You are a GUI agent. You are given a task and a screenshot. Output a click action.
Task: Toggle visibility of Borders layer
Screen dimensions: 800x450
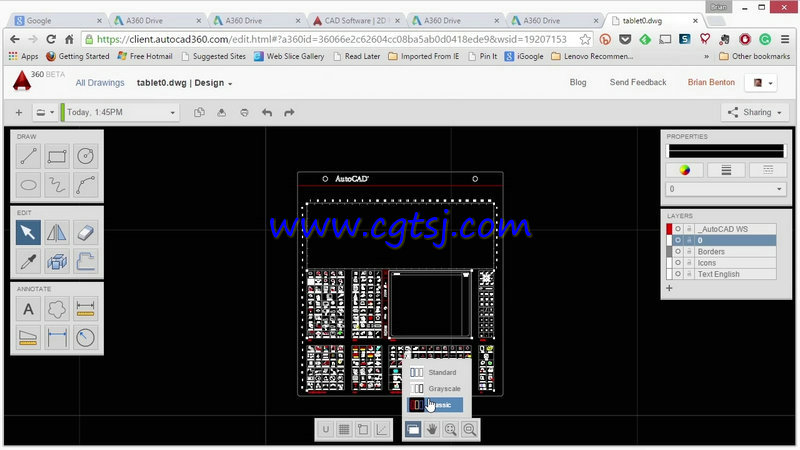pos(678,252)
